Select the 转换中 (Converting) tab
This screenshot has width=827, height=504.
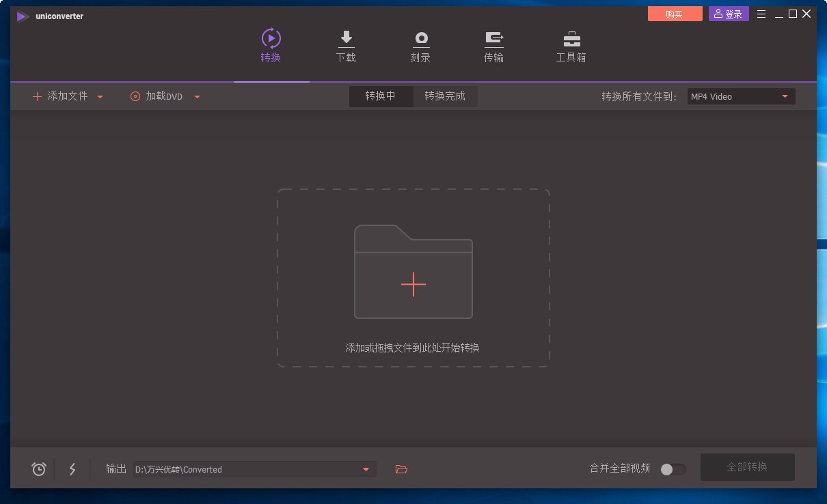381,96
